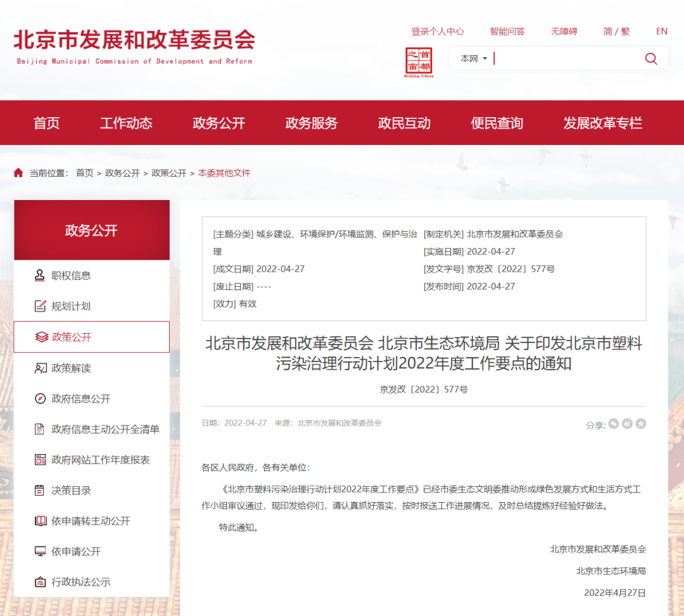Viewport: 684px width, 616px height.
Task: Click the search magnifier icon
Action: click(x=651, y=59)
